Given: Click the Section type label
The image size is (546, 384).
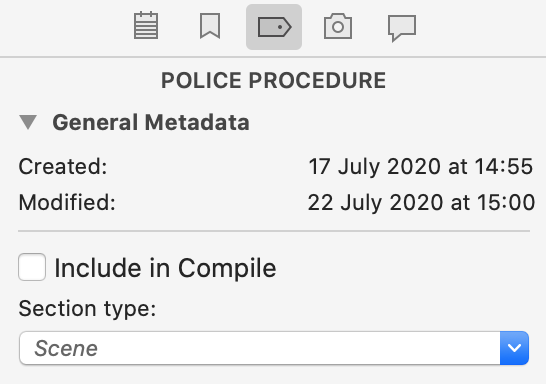Looking at the screenshot, I should (x=87, y=308).
